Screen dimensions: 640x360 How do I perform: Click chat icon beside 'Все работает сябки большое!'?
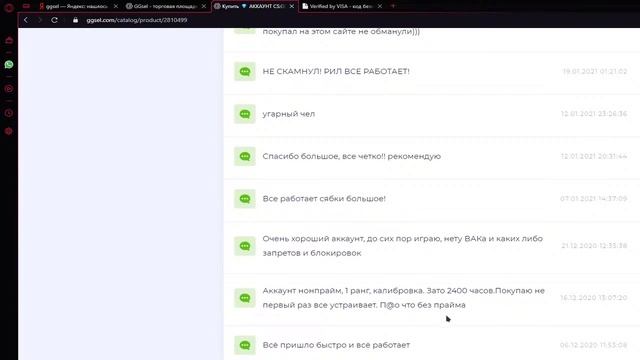point(244,199)
